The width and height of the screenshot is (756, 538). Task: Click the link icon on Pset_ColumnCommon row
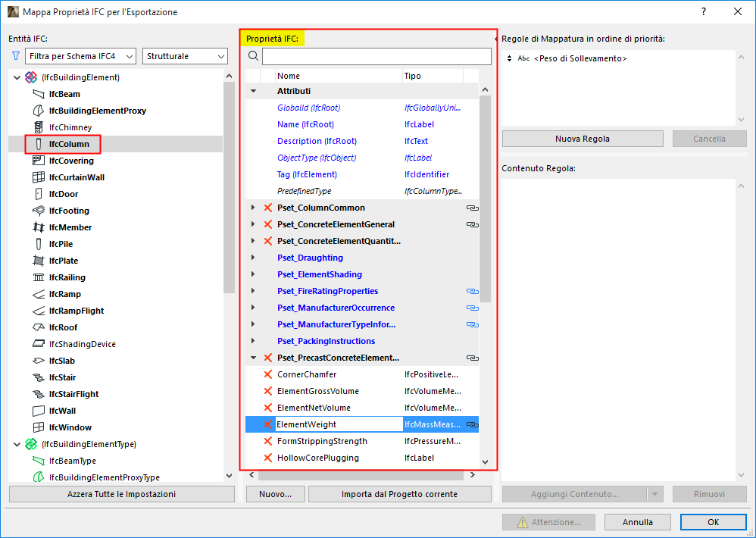(472, 208)
